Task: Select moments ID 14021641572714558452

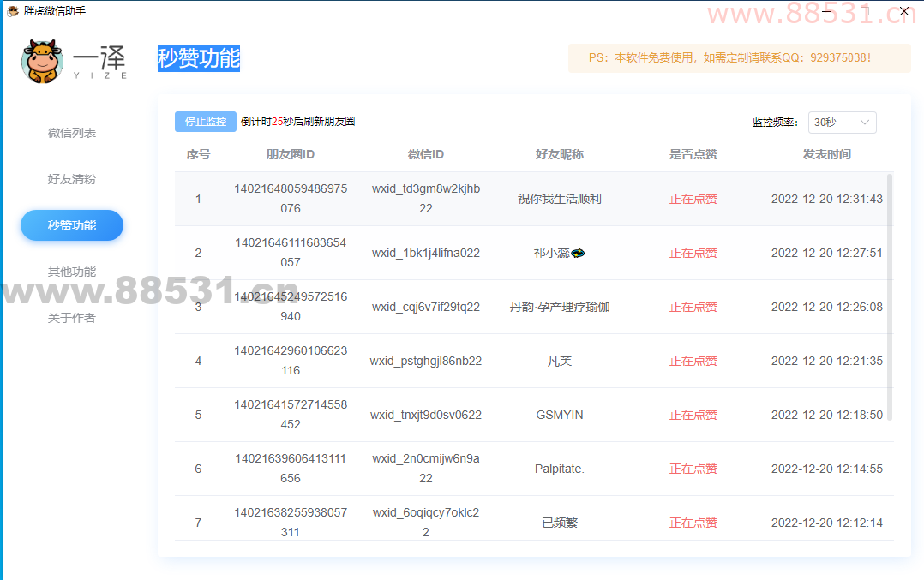Action: (291, 415)
